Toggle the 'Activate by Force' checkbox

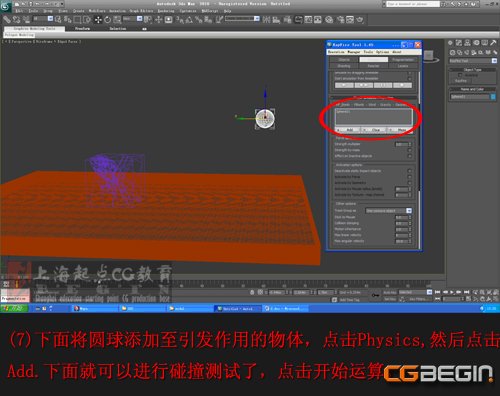410,177
